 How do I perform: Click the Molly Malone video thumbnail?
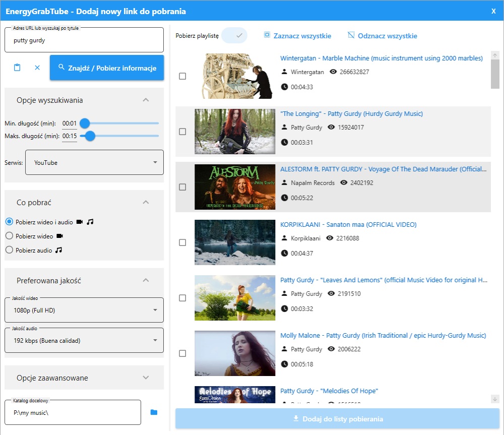235,353
